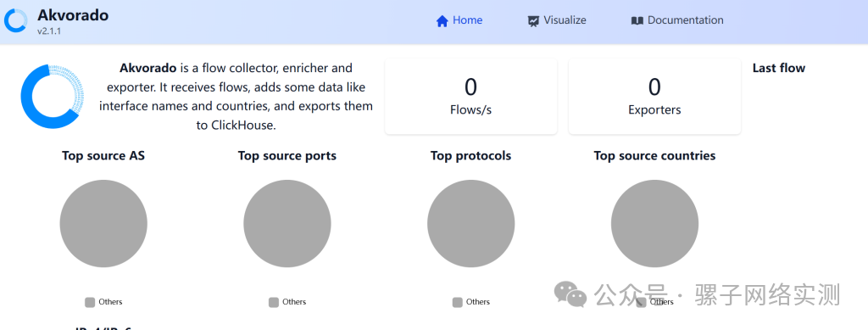Click the open book icon beside Documentation
The height and width of the screenshot is (330, 868).
(637, 21)
